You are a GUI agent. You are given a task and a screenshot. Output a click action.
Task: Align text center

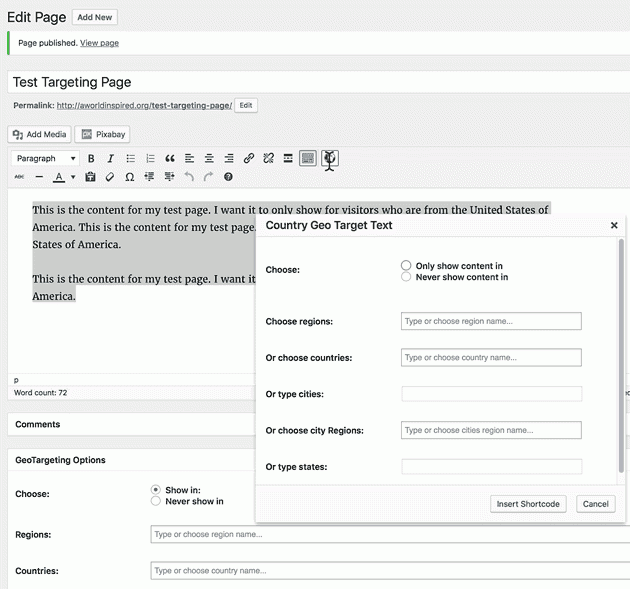click(x=209, y=159)
